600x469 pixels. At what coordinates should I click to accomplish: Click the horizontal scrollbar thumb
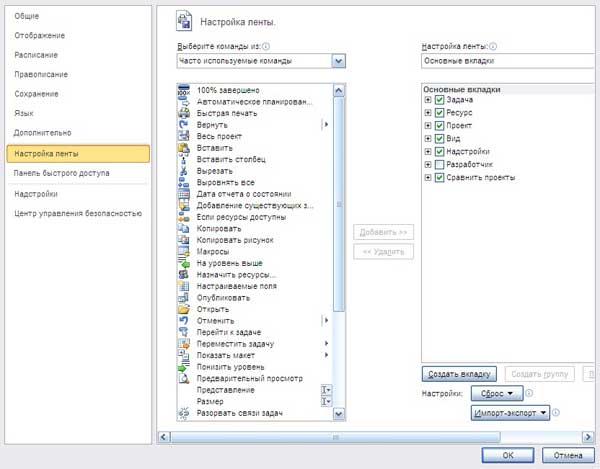[335, 437]
